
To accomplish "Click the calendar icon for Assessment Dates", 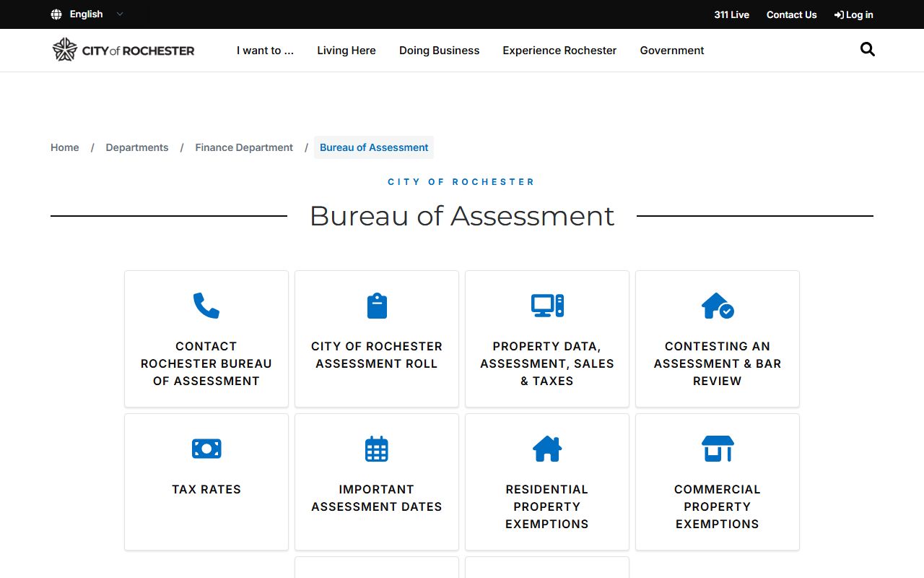I will (x=377, y=449).
